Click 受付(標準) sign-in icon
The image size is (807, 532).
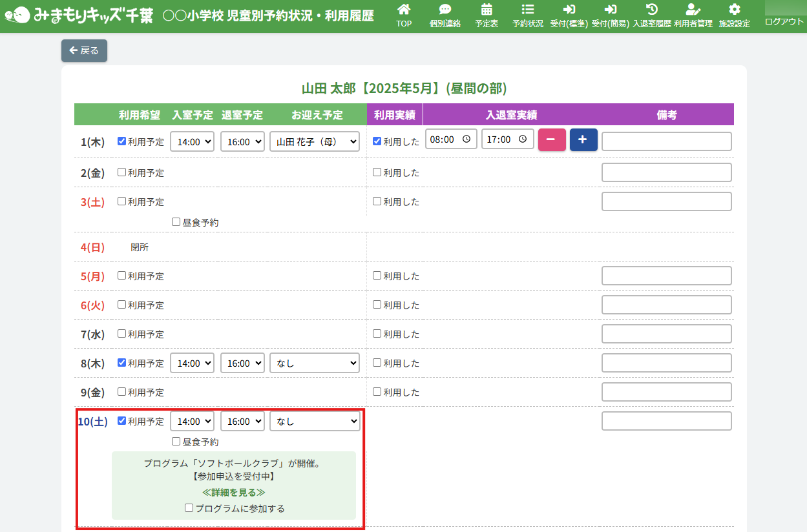(x=569, y=10)
